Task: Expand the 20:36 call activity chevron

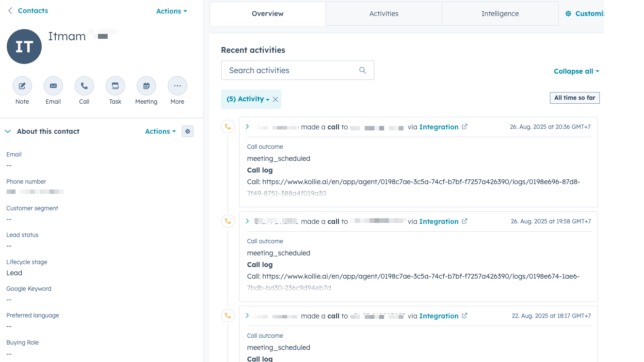Action: [247, 127]
